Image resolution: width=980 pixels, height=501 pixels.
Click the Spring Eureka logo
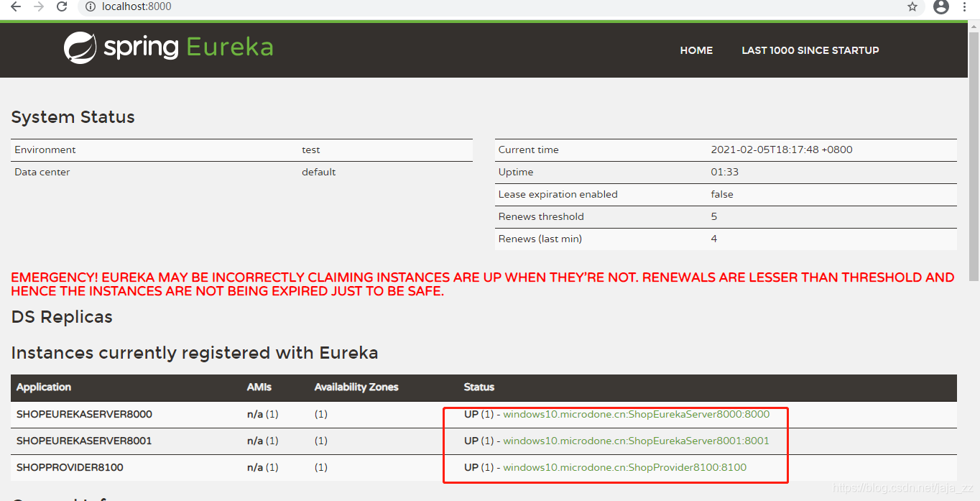[167, 47]
